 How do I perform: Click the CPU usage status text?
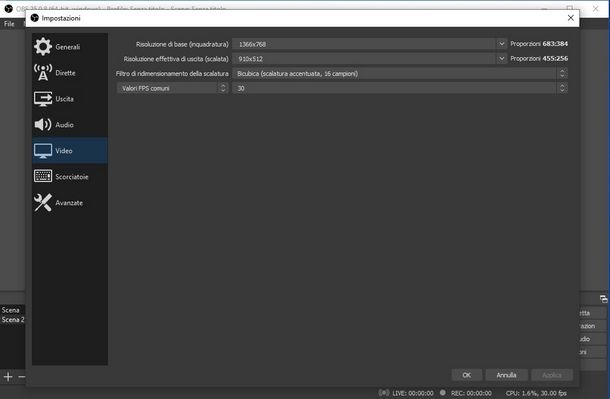coord(536,393)
